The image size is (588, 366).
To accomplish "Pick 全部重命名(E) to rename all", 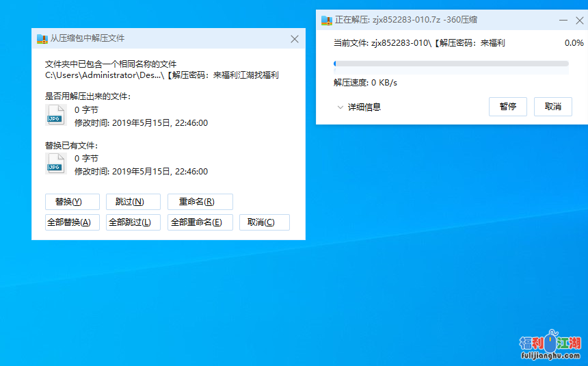I will point(200,222).
